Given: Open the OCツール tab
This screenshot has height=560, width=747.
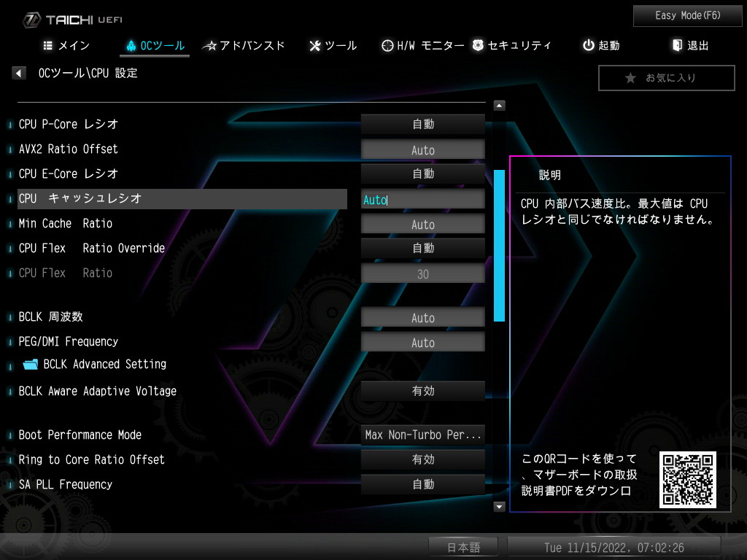Looking at the screenshot, I should coord(155,45).
